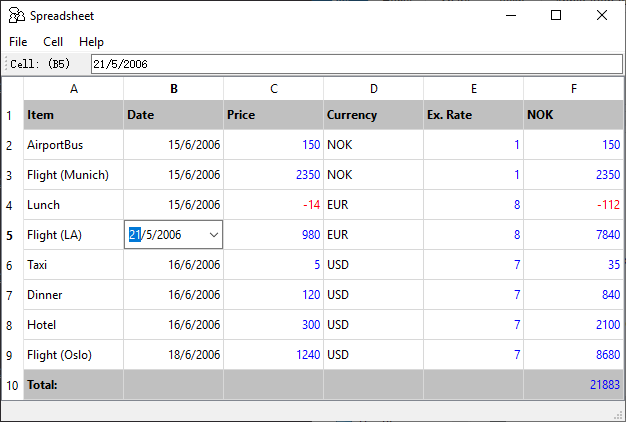Click the Date header cell
Screen dimensions: 626x422
click(x=174, y=115)
